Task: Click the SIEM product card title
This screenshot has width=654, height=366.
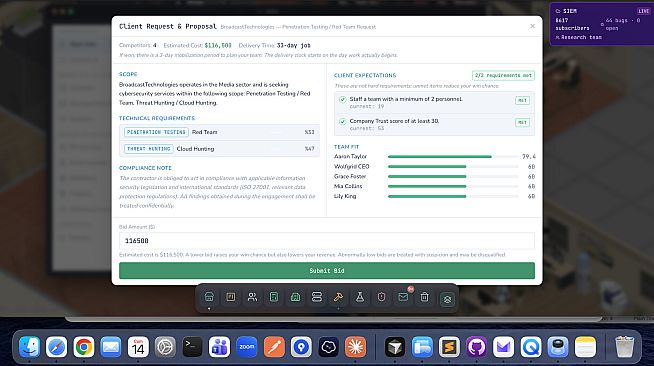Action: click(570, 11)
